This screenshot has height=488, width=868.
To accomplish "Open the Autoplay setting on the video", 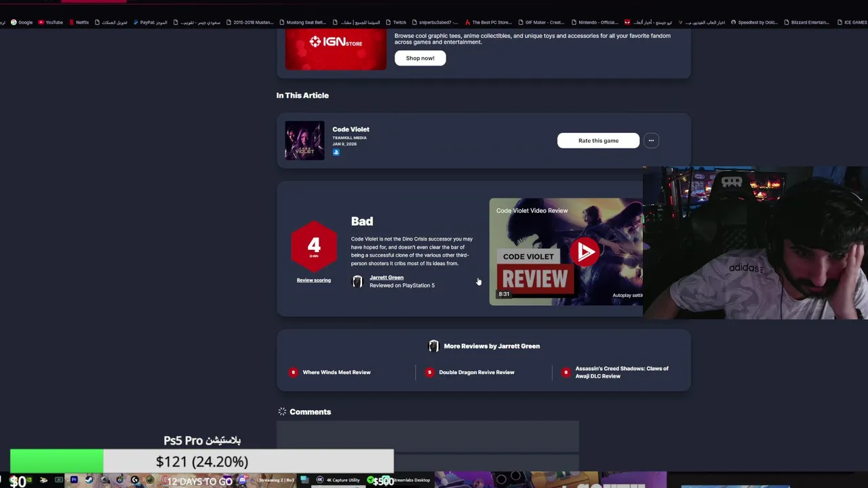I will tap(627, 296).
